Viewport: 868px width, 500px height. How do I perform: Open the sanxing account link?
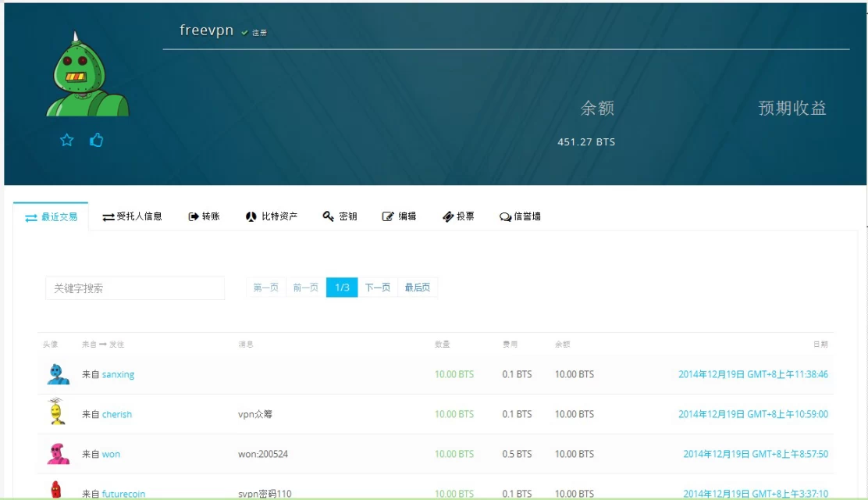tap(118, 375)
